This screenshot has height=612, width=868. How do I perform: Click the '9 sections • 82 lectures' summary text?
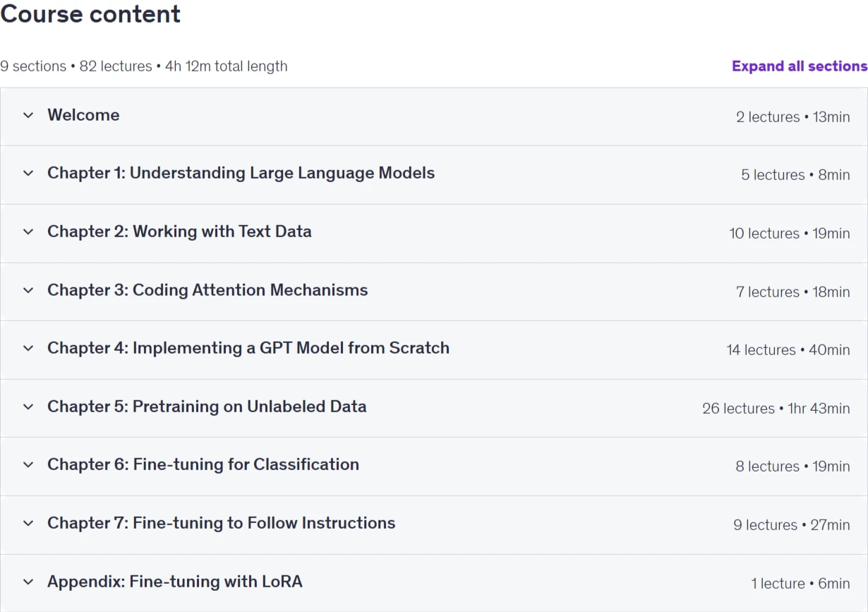click(x=76, y=66)
